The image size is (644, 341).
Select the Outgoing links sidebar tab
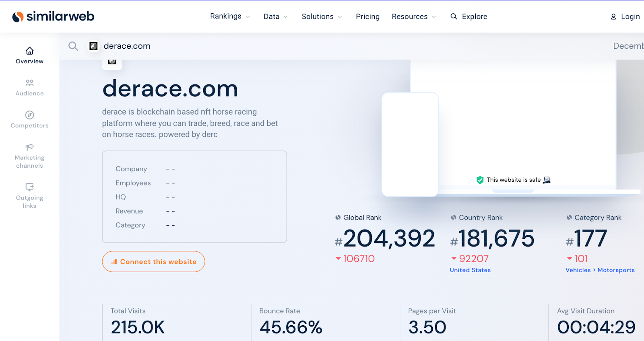[x=29, y=196]
